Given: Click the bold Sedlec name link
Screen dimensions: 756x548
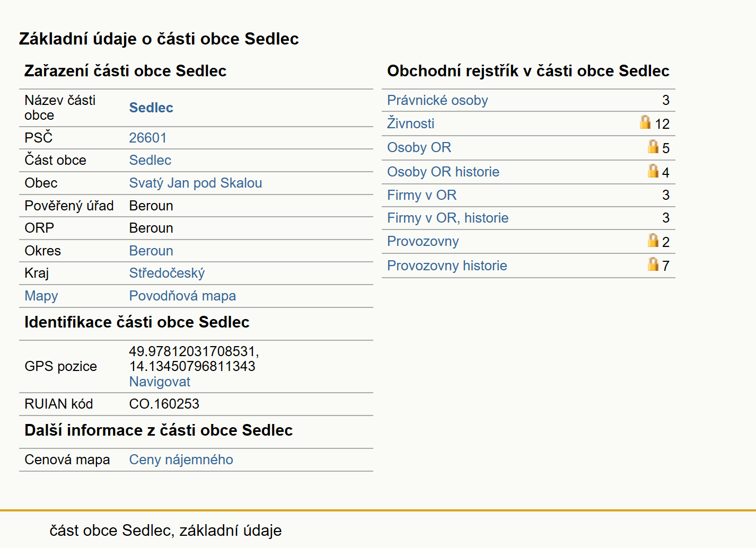Looking at the screenshot, I should click(151, 108).
